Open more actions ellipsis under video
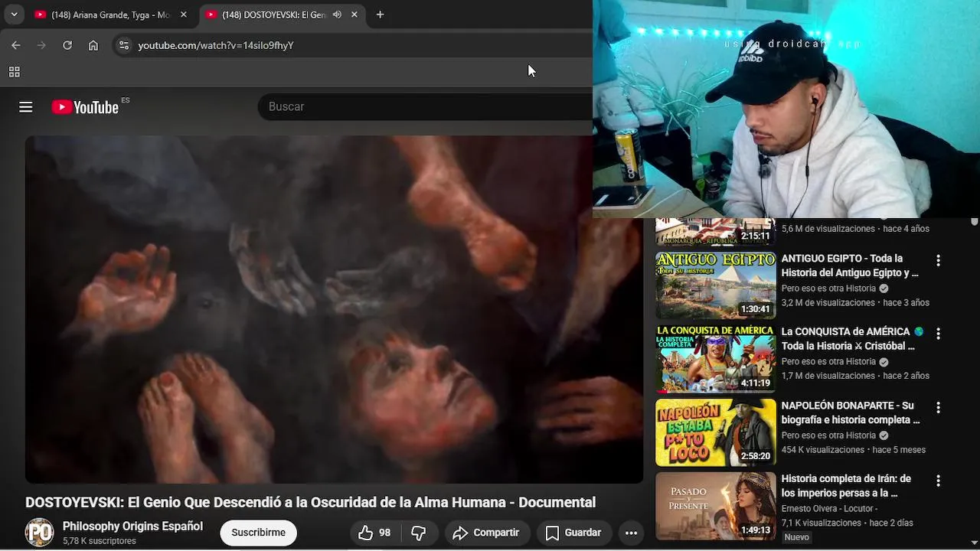 (631, 533)
